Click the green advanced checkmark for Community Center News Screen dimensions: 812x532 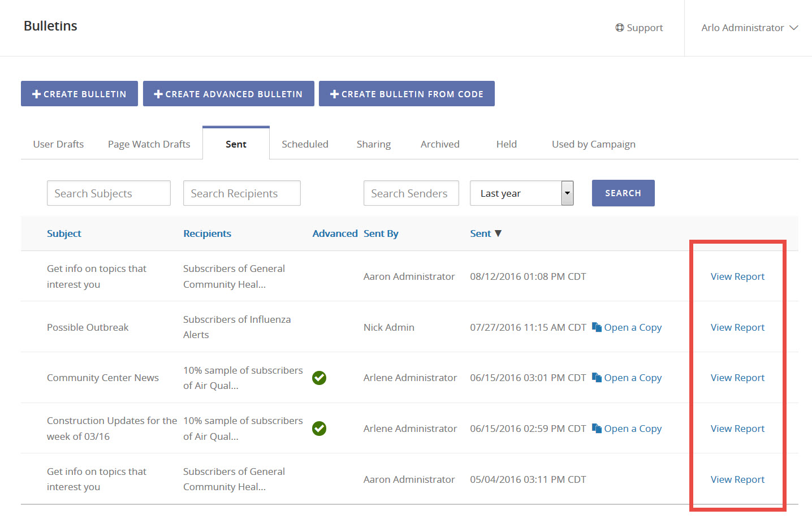[x=319, y=378]
